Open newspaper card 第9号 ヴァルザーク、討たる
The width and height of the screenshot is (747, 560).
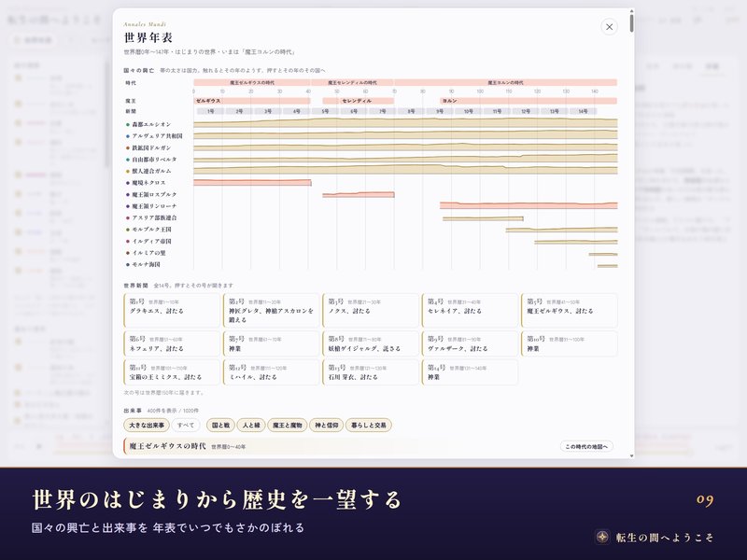tap(470, 343)
